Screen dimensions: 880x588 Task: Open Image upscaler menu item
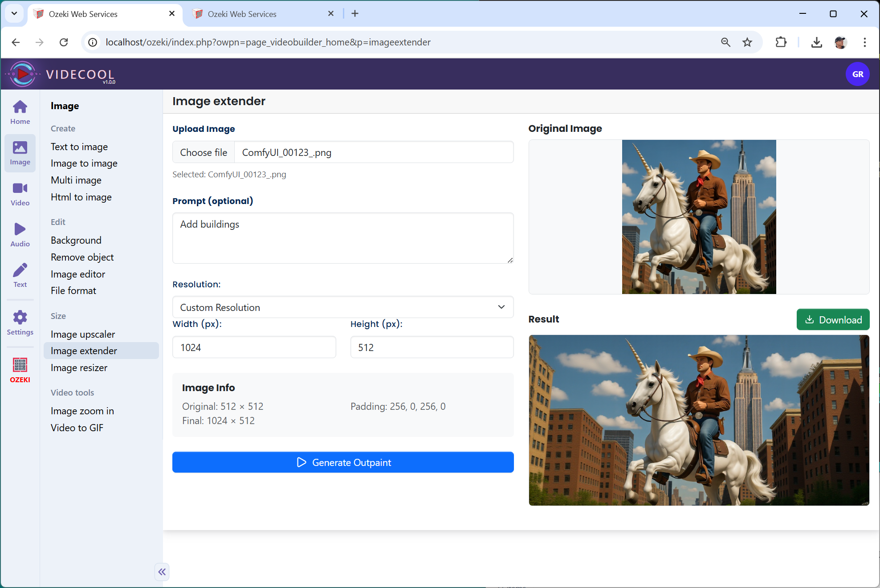click(x=83, y=334)
